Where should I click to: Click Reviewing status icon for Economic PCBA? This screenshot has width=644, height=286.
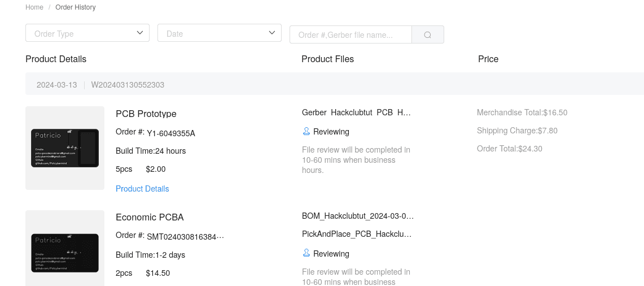(306, 254)
